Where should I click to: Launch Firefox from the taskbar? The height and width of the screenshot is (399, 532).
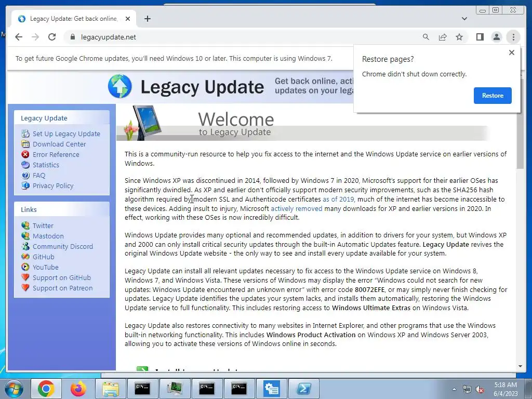click(78, 389)
